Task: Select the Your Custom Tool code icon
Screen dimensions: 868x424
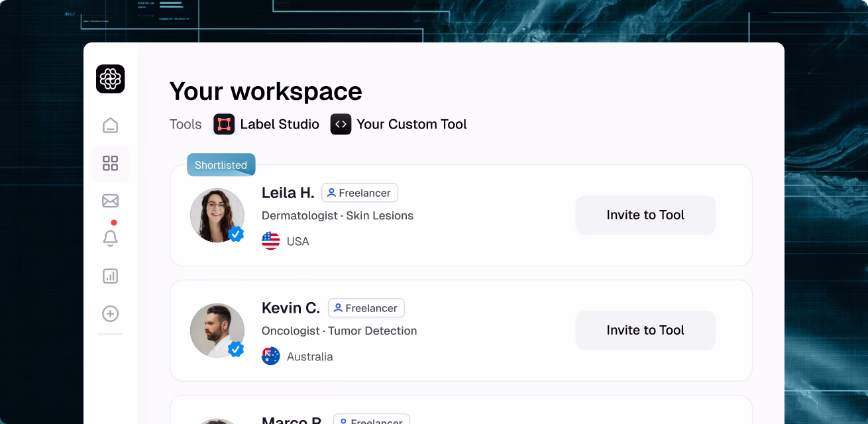Action: [341, 124]
